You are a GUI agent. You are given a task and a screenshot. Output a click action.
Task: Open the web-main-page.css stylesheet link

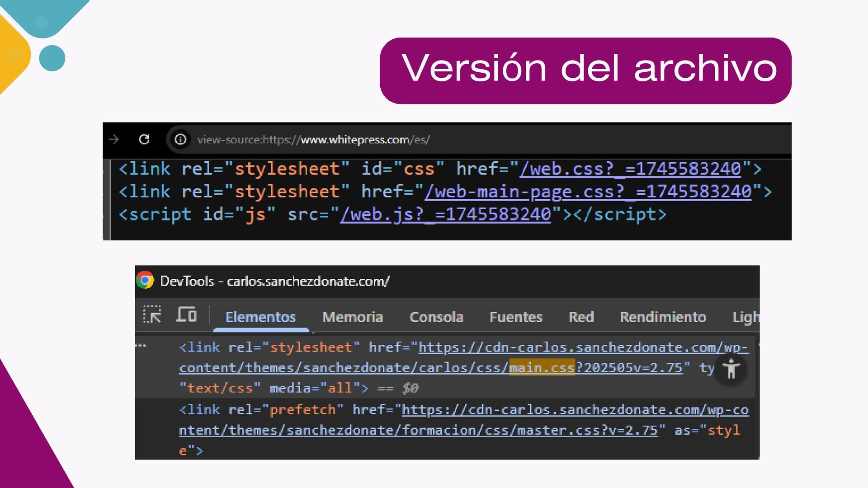tap(588, 192)
